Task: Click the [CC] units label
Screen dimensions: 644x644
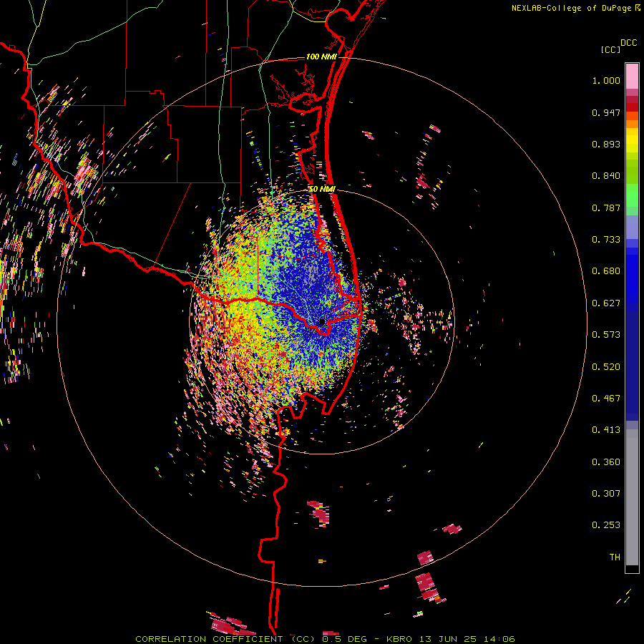Action: [610, 49]
